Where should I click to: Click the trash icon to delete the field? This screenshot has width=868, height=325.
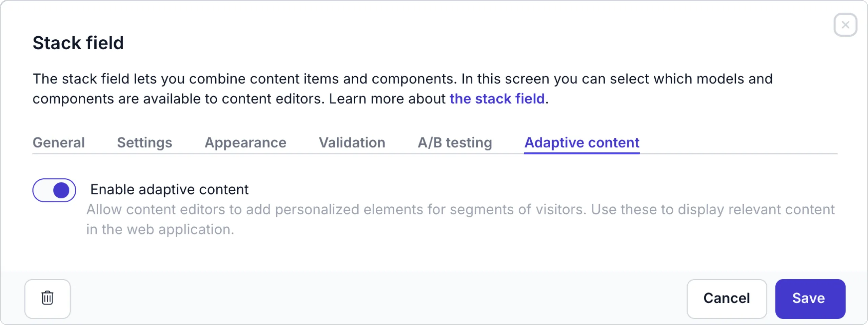(47, 299)
